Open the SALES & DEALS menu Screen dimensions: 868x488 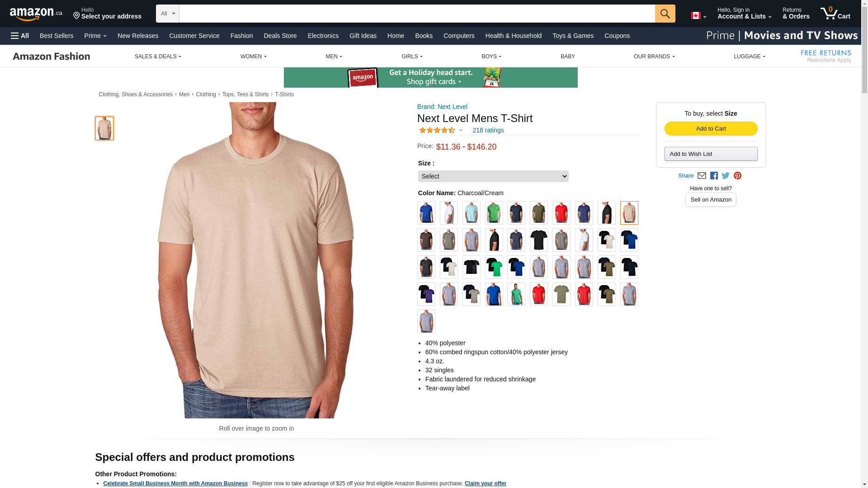coord(158,56)
